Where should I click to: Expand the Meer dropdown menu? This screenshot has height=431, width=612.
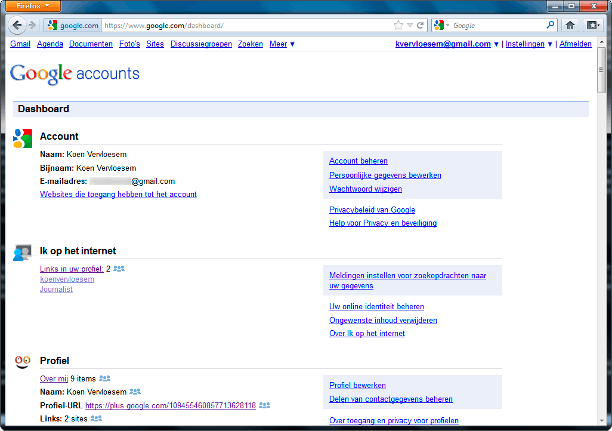(282, 44)
